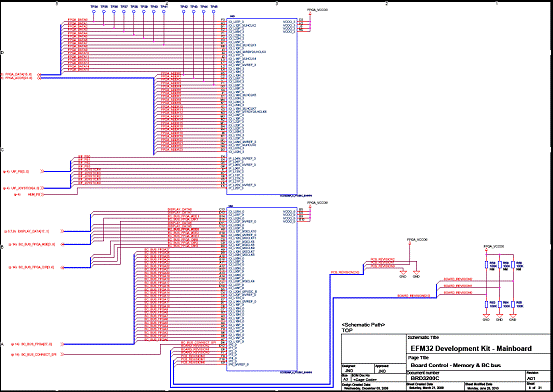The width and height of the screenshot is (553, 392).
Task: Select the BC_BUS_FPGA_DIR bus port symbol
Action: pyautogui.click(x=62, y=267)
